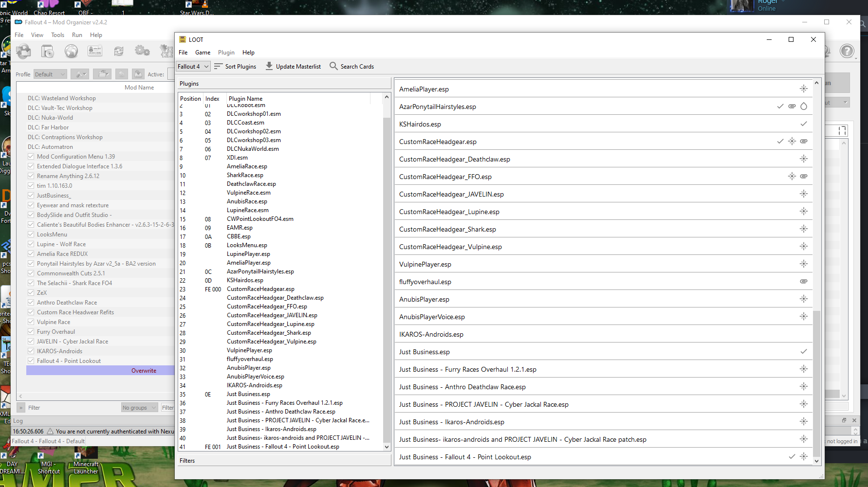Screen dimensions: 868x487
Task: Toggle the Amelia Race REDUX checkbox
Action: (x=31, y=254)
